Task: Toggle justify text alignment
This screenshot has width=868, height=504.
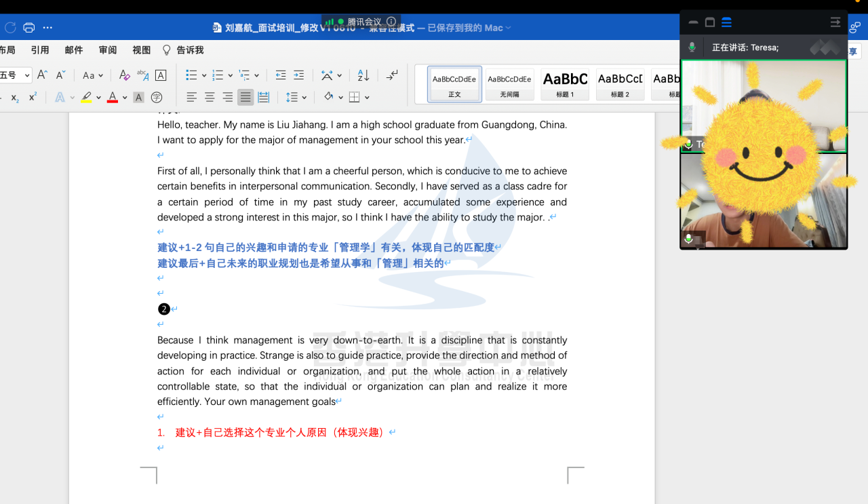Action: [245, 98]
